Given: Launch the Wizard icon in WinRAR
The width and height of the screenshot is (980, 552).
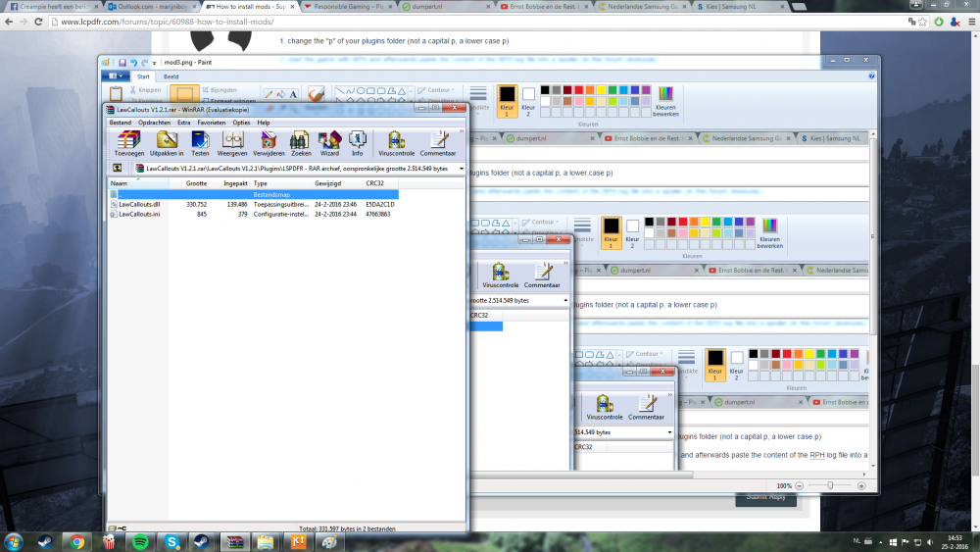Looking at the screenshot, I should [329, 143].
